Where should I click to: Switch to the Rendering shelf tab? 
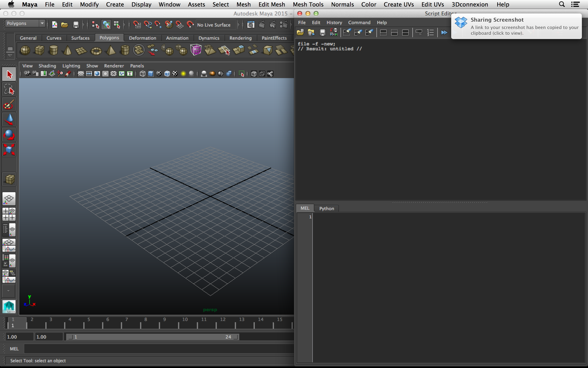coord(240,38)
